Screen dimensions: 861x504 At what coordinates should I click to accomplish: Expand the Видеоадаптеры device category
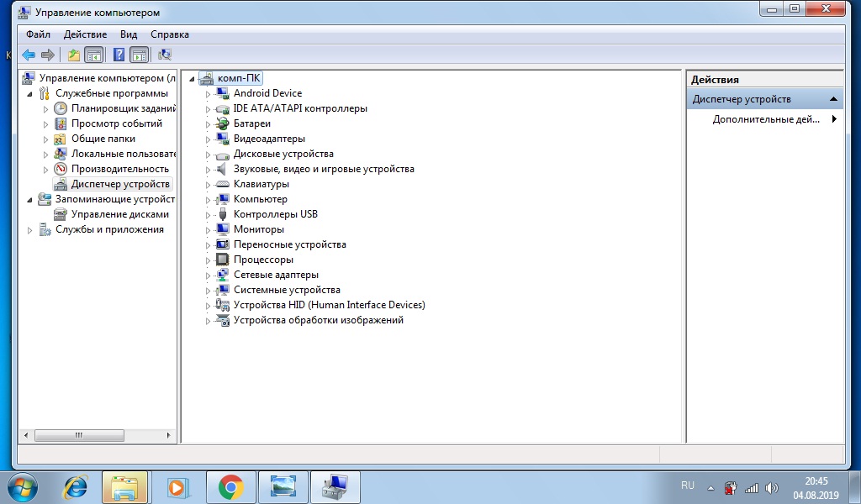[x=209, y=139]
